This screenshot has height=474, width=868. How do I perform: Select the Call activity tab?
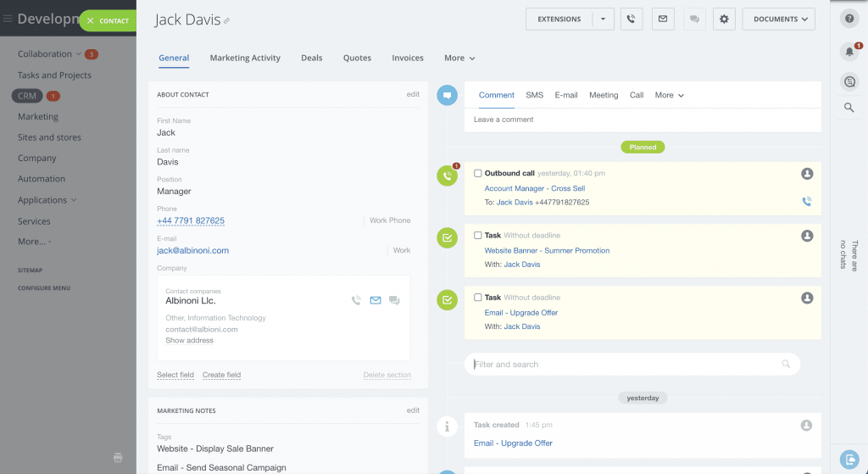point(637,95)
